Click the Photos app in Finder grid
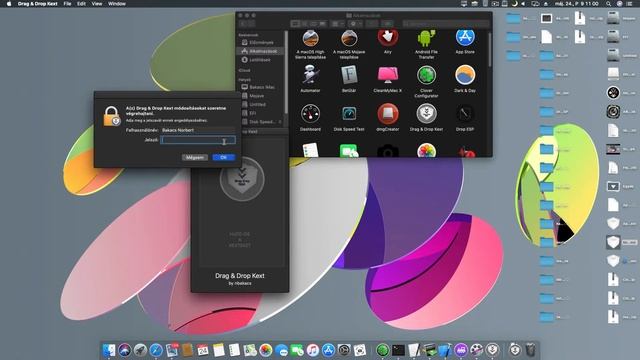Viewport: 640px width, 360px height. click(x=426, y=151)
